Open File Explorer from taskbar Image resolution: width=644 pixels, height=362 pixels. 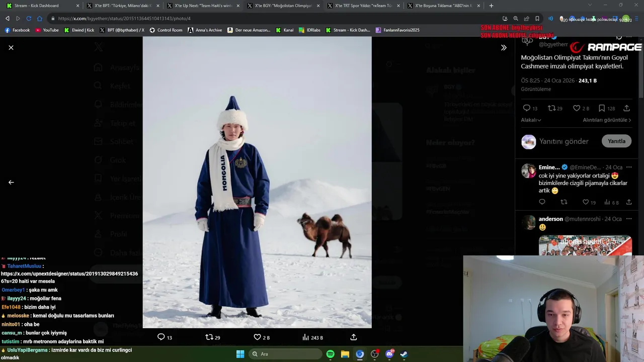point(345,354)
